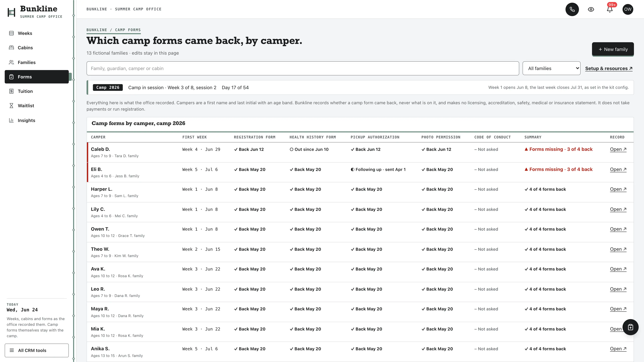
Task: Focus the family, guardian, camper search field
Action: [303, 68]
